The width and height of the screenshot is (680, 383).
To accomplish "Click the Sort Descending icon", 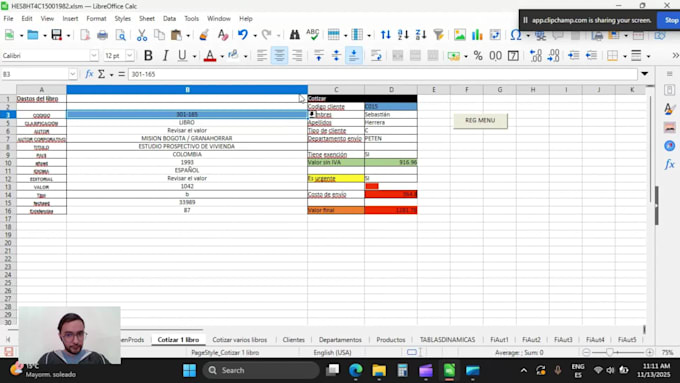I will tap(421, 35).
